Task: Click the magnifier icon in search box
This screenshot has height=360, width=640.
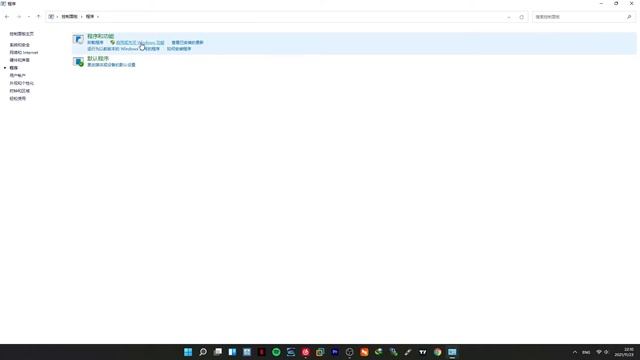Action: (x=629, y=17)
